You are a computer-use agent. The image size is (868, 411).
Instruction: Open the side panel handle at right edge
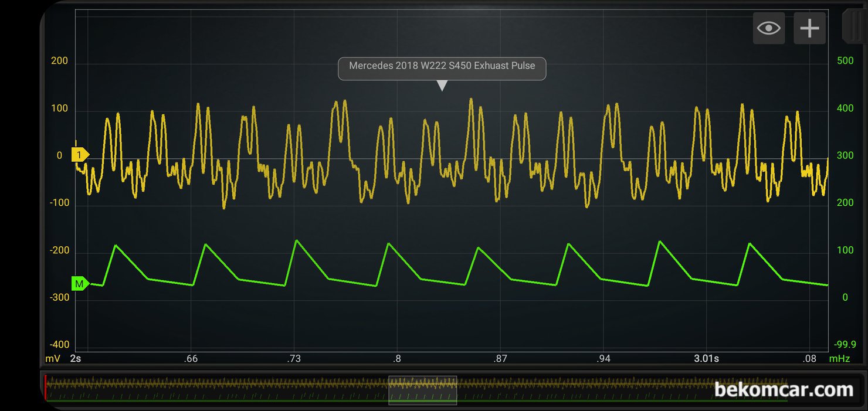tap(853, 26)
